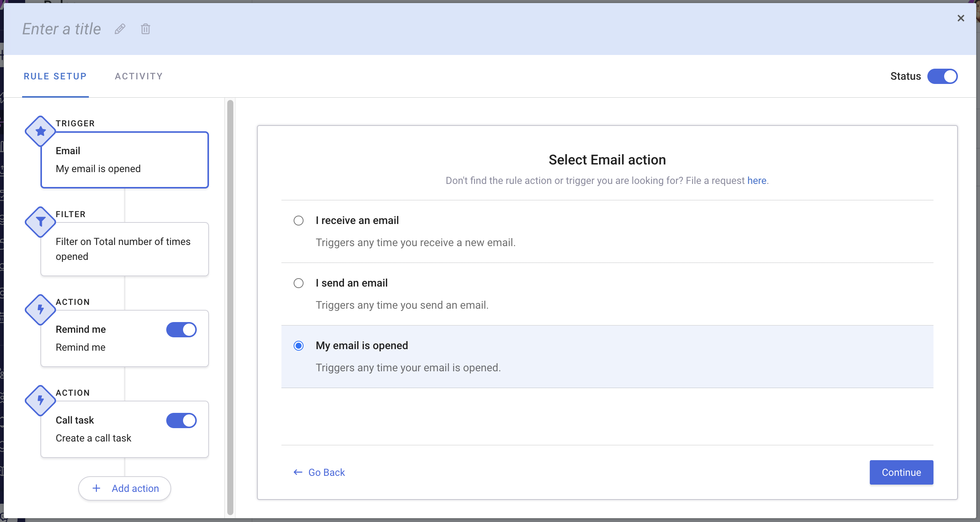Select the My email is opened radio button

click(298, 345)
